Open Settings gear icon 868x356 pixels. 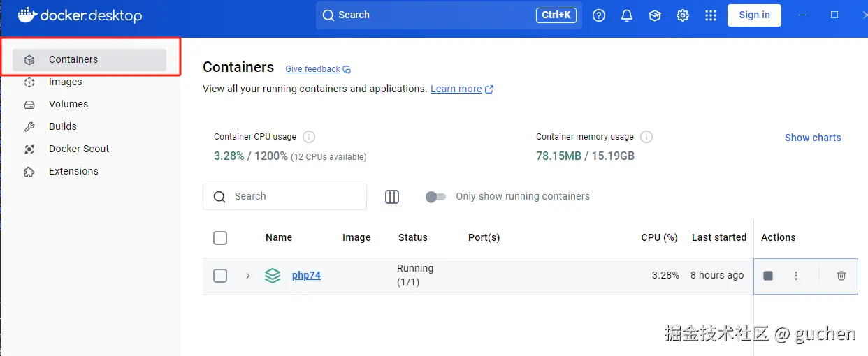click(x=683, y=15)
